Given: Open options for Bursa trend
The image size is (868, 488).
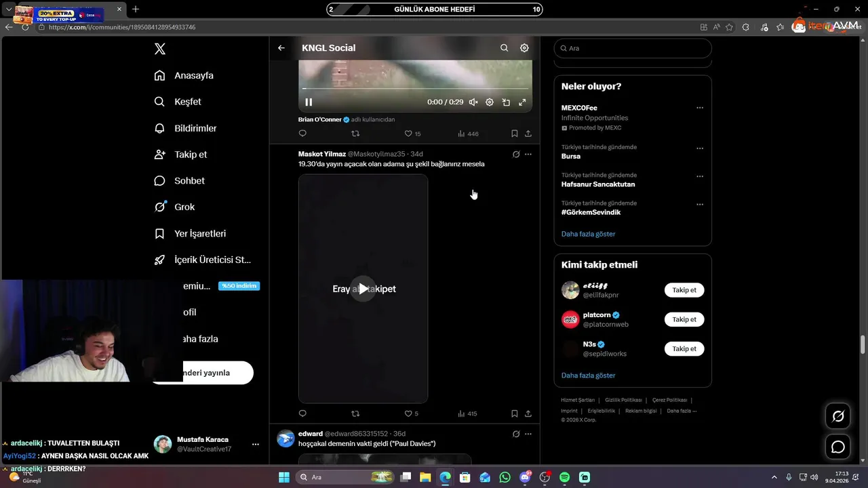Looking at the screenshot, I should pos(700,148).
